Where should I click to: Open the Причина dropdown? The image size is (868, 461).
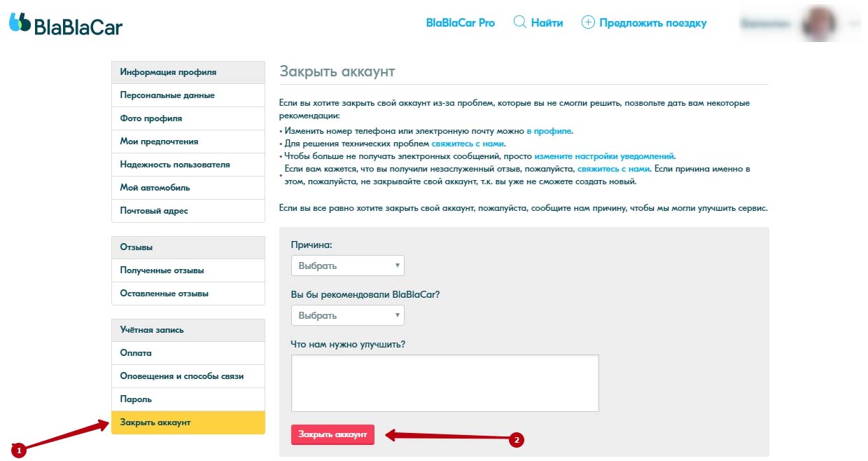point(348,266)
